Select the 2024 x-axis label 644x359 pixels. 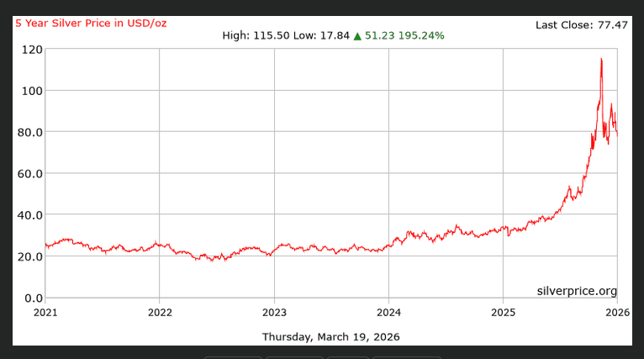(388, 313)
